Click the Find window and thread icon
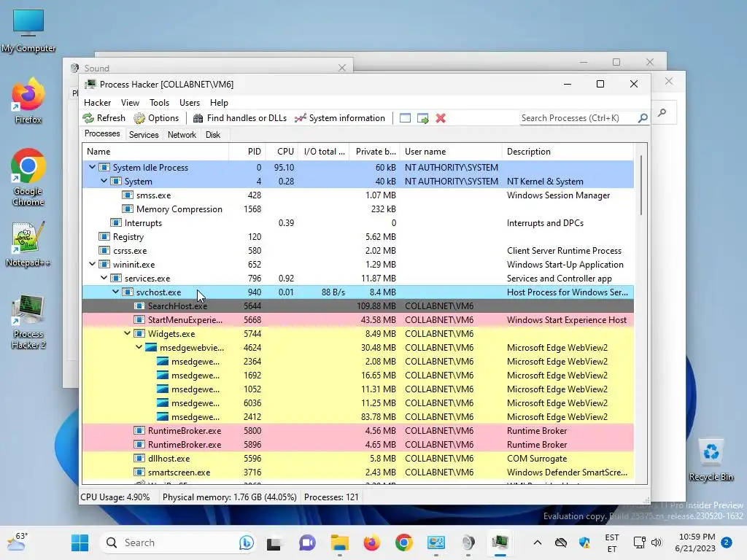747x560 pixels. [422, 118]
